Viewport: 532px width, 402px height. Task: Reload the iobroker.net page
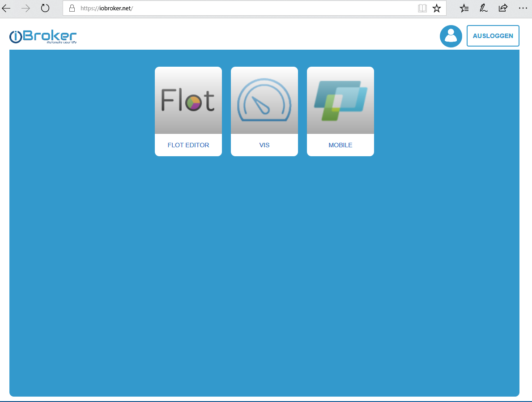point(45,8)
